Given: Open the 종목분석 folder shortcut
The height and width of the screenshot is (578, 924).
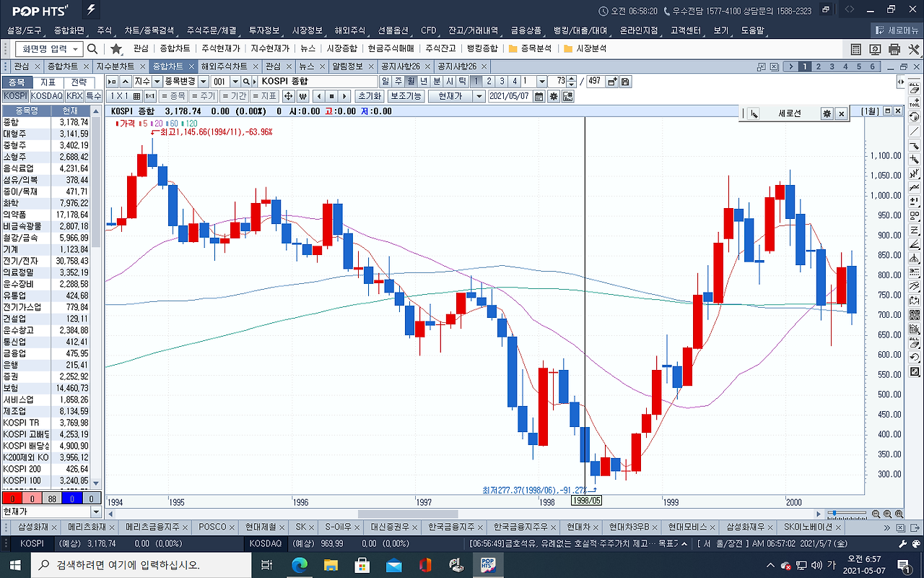Looking at the screenshot, I should point(531,48).
